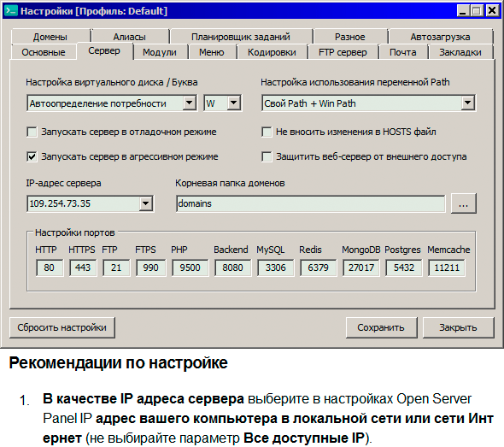The image size is (504, 447).
Task: Open the Планировщик заданий tab
Action: pyautogui.click(x=241, y=37)
